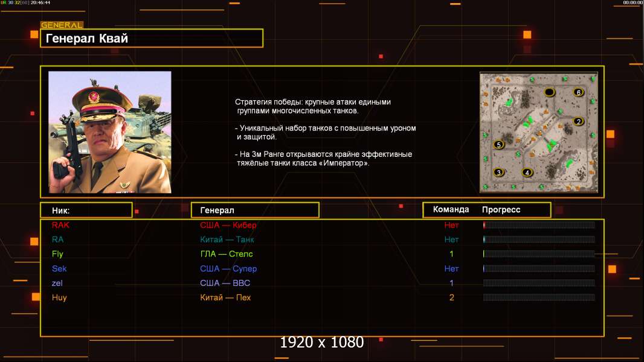Click RA's loading progress bar
Image resolution: width=644 pixels, height=362 pixels.
coord(539,240)
